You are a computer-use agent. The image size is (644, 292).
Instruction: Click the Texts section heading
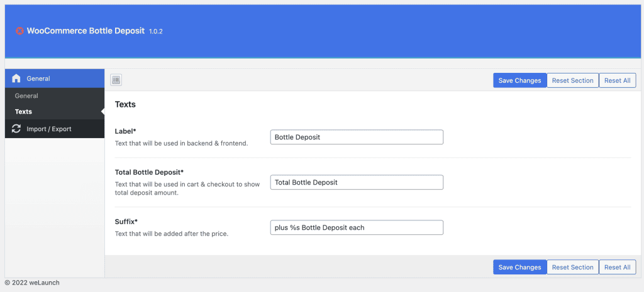pos(125,105)
